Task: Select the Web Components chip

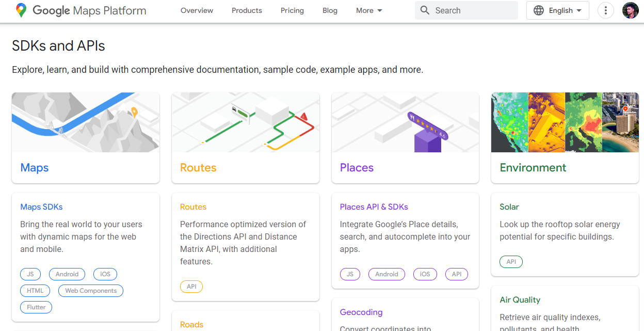Action: coord(91,291)
